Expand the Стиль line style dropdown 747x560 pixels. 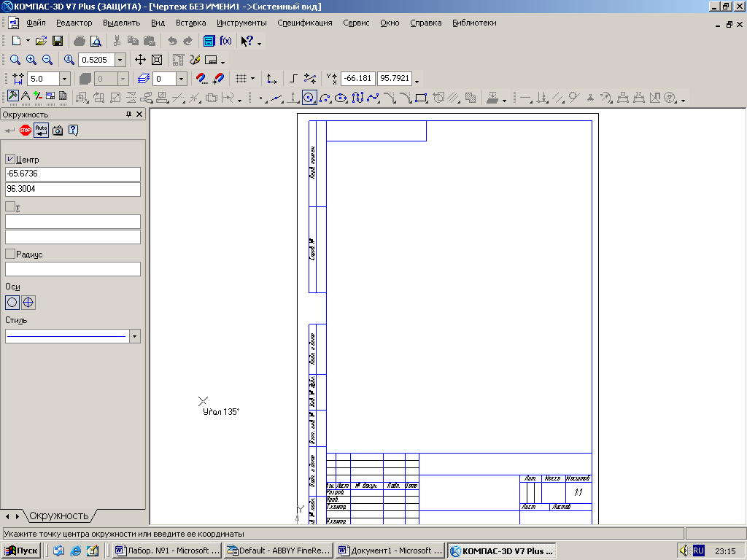click(135, 336)
